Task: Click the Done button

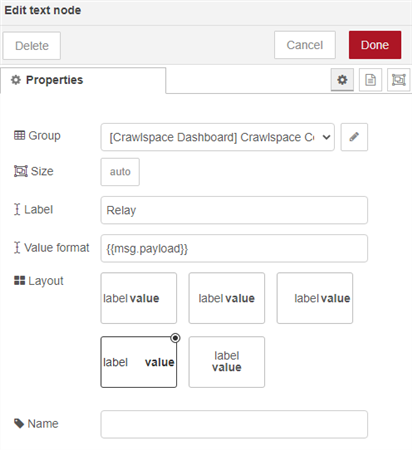Action: [x=375, y=45]
